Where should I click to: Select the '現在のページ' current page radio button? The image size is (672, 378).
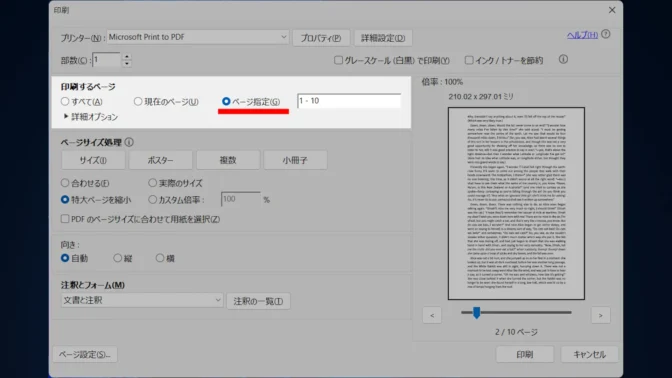(x=138, y=102)
